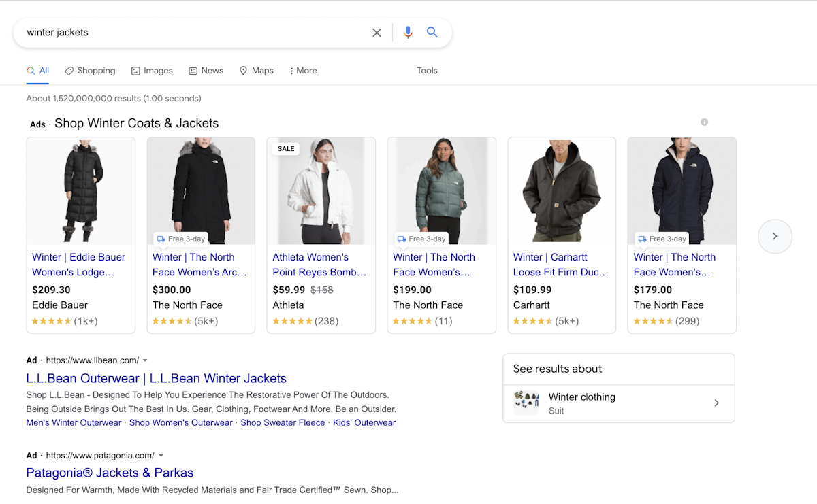Expand the patagonia.com ad URL dropdown arrow
817x504 pixels.
coord(161,455)
